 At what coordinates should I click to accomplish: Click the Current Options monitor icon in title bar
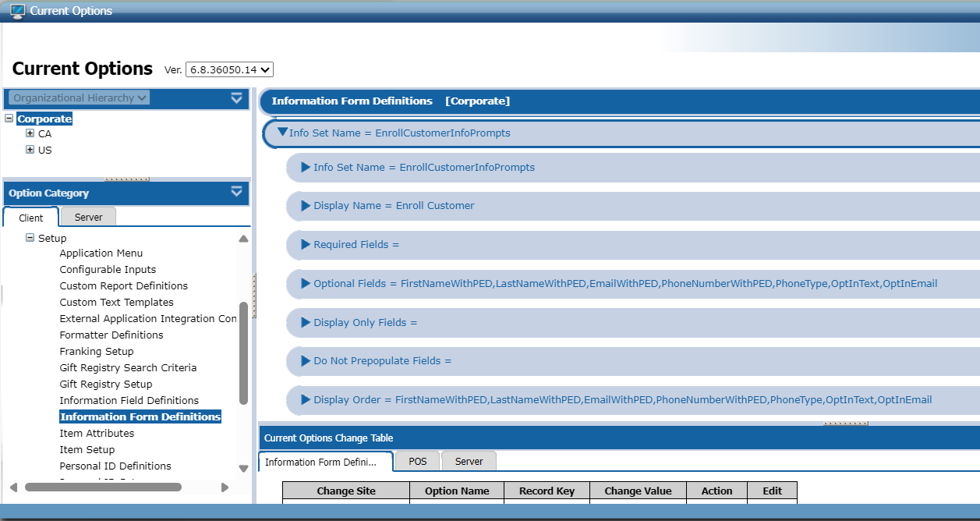[17, 11]
